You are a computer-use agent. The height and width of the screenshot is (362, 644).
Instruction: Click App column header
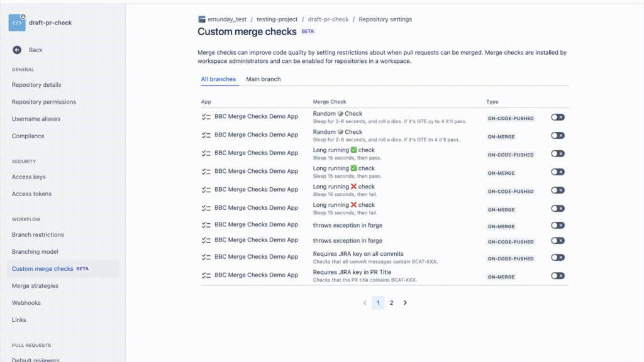click(x=206, y=102)
